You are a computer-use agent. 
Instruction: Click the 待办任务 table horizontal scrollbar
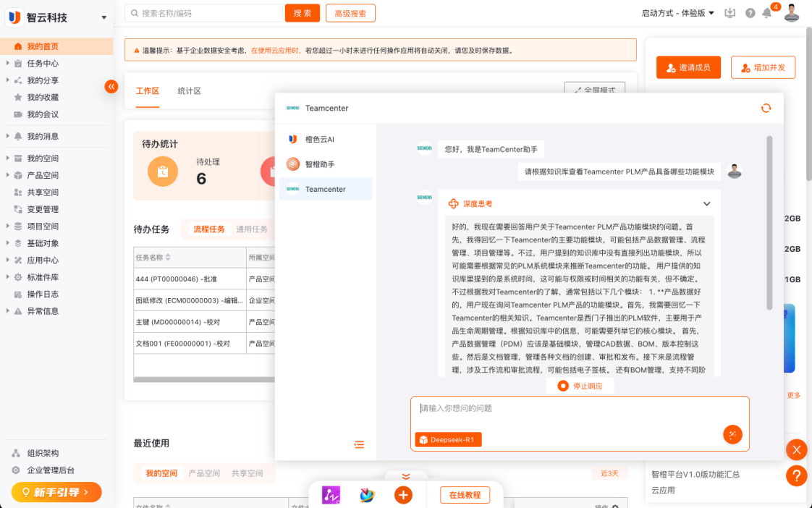click(204, 380)
